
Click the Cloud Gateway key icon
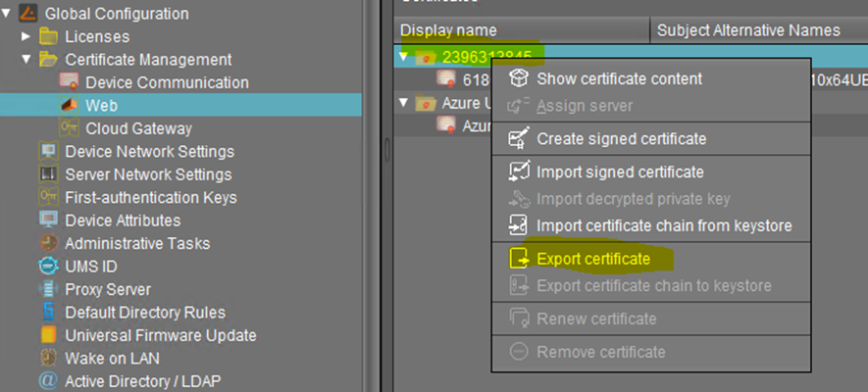point(69,128)
